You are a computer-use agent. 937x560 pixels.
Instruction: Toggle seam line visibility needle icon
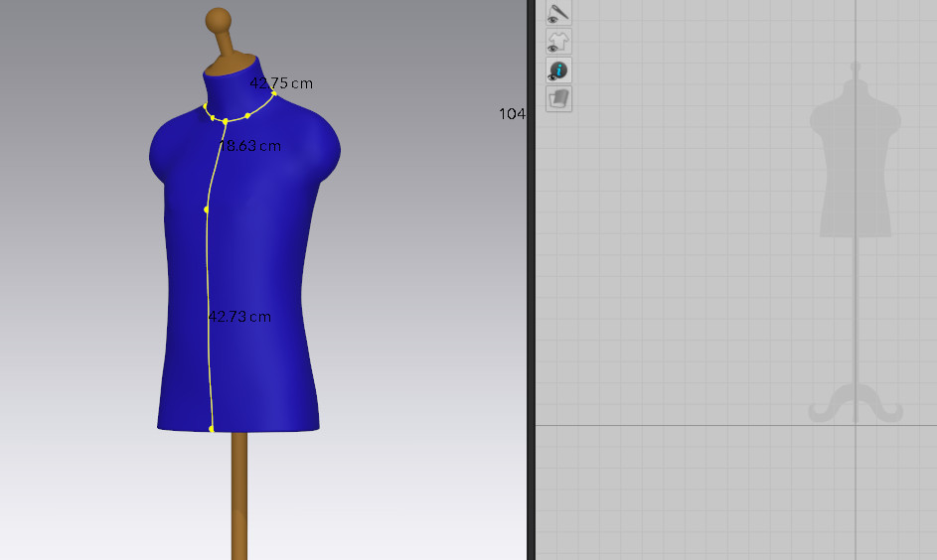click(x=558, y=13)
